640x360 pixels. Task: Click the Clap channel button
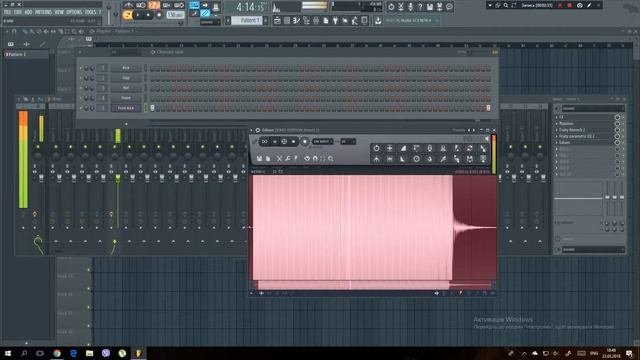(126, 78)
